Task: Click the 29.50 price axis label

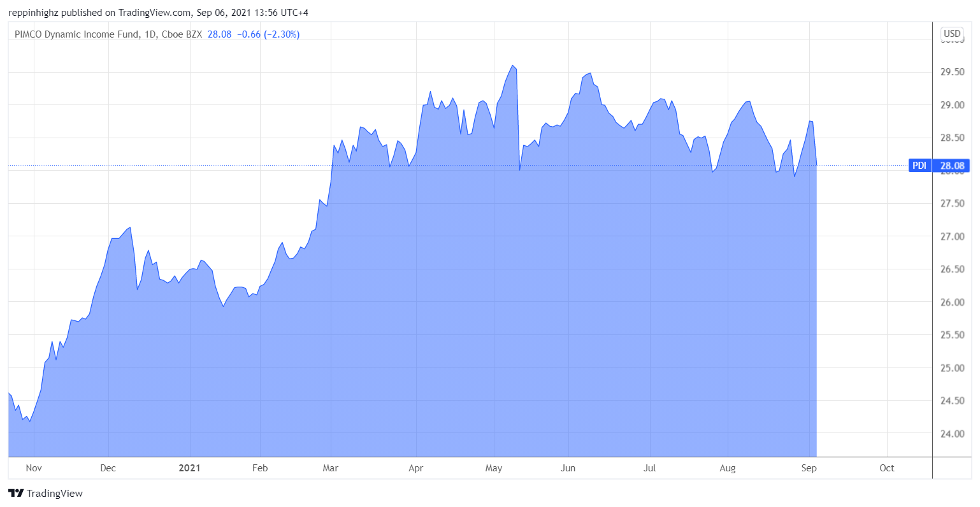Action: pos(953,72)
